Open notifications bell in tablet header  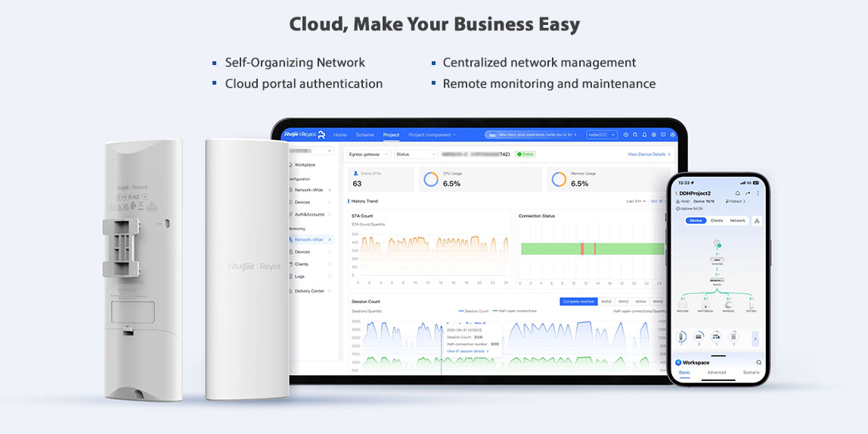click(x=644, y=135)
